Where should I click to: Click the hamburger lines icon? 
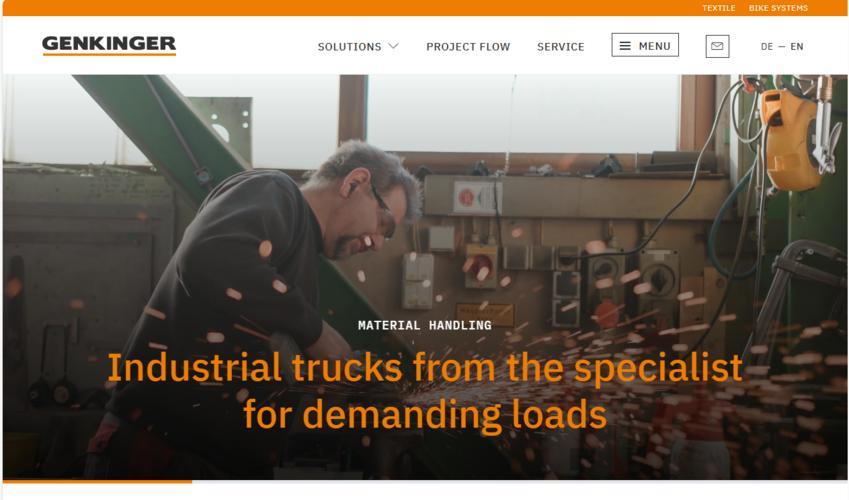tap(625, 46)
